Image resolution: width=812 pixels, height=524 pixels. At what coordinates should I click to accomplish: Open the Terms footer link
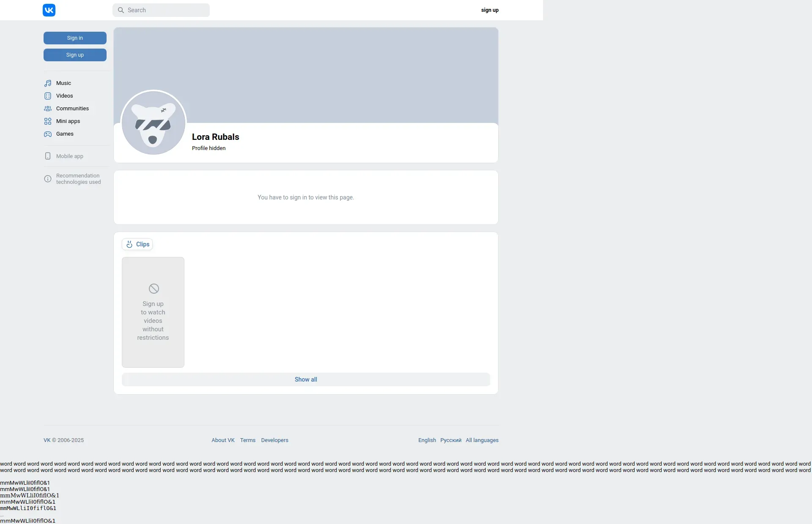(x=248, y=440)
